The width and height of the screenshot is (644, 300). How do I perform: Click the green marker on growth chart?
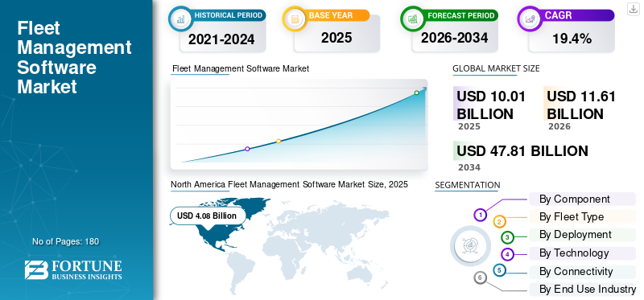click(x=416, y=92)
